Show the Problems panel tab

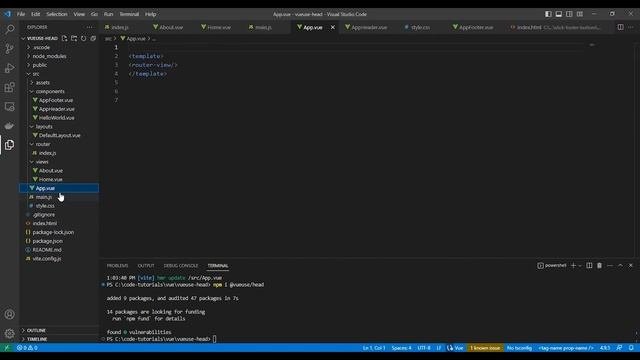(118, 266)
